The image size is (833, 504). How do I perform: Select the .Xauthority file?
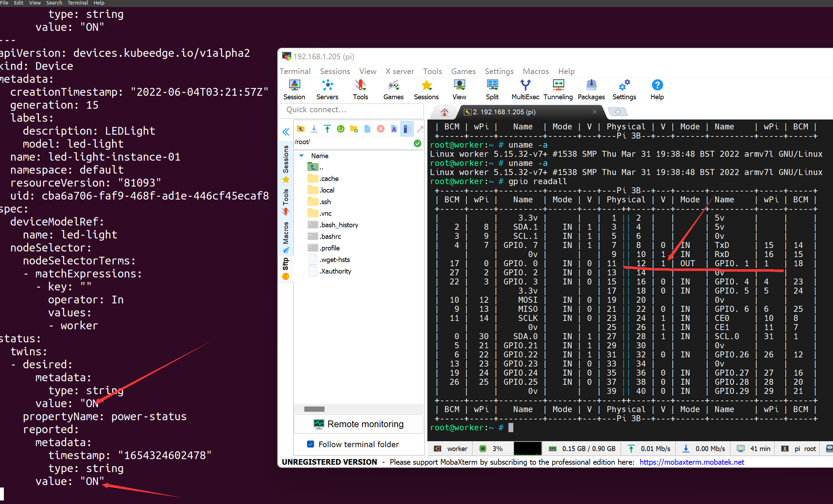pos(329,271)
